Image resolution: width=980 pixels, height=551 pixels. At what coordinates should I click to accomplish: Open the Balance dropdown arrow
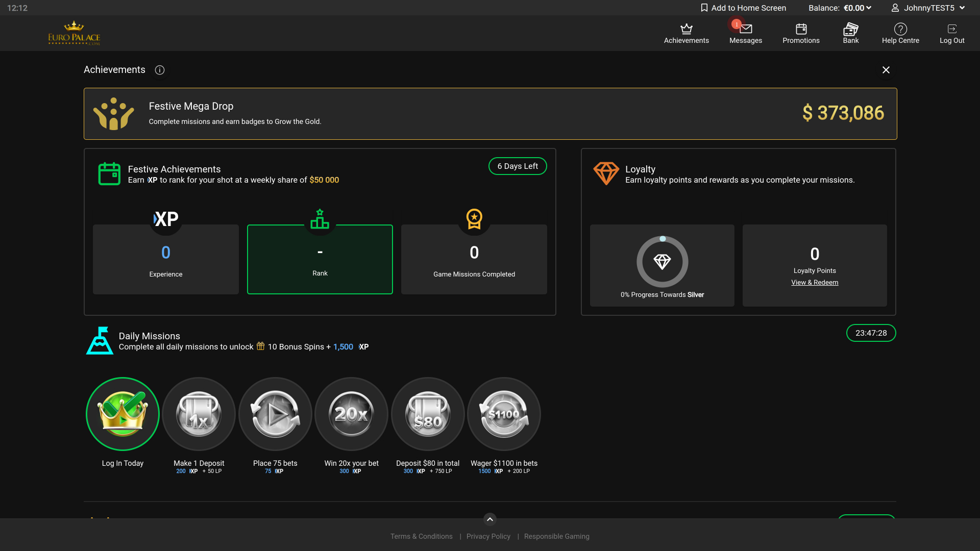870,8
